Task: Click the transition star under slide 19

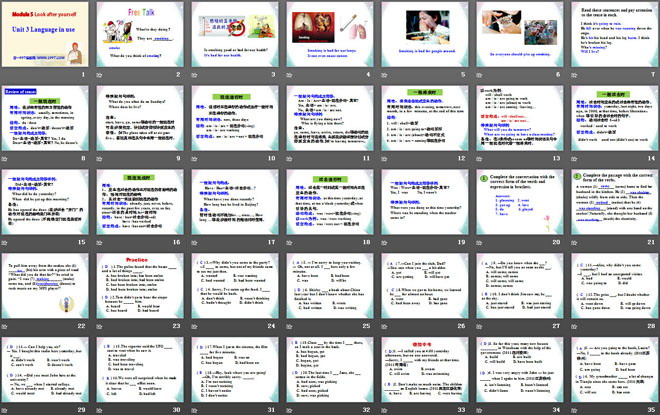Action: pos(384,242)
